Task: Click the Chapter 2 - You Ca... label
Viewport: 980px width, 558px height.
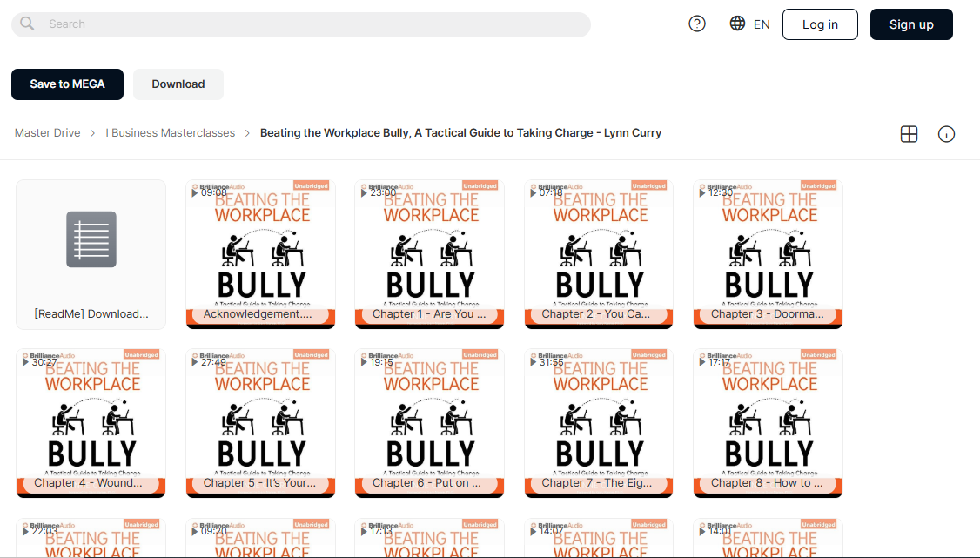Action: tap(596, 313)
